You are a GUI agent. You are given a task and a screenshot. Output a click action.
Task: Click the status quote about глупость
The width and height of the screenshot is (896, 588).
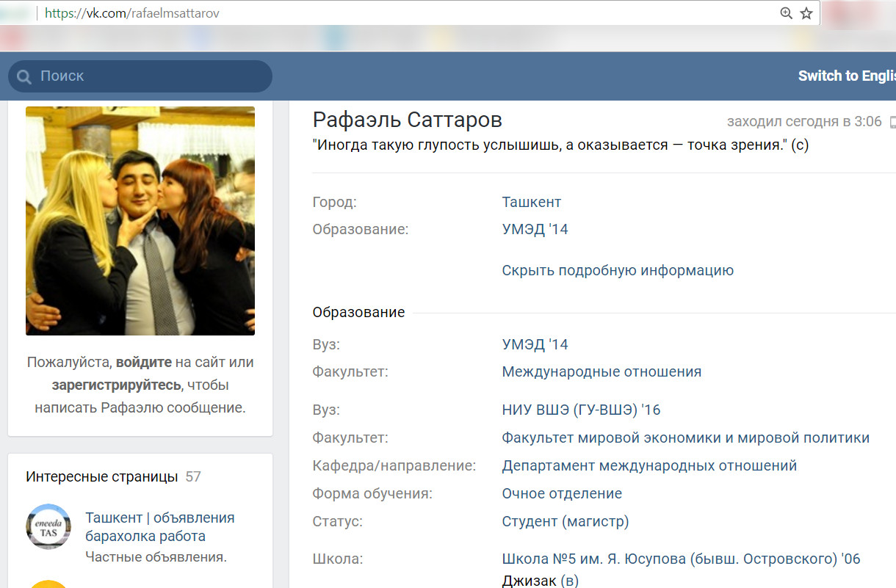(561, 145)
